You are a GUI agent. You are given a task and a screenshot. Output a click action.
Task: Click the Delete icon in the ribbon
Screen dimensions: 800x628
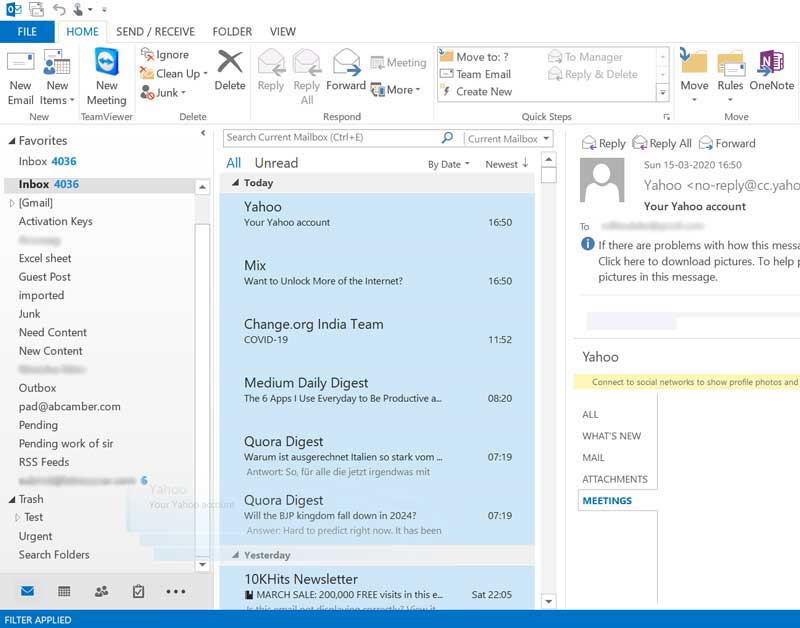click(x=230, y=72)
